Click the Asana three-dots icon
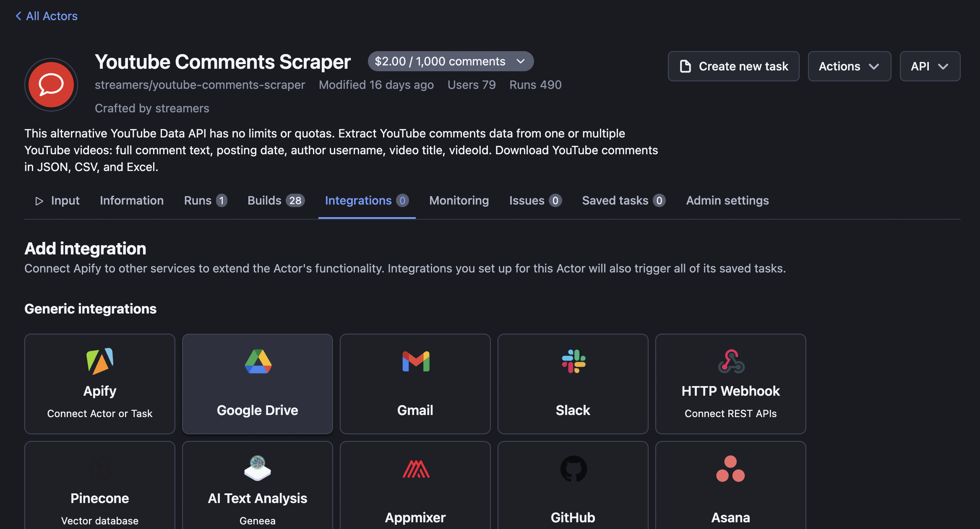Image resolution: width=980 pixels, height=529 pixels. (731, 469)
